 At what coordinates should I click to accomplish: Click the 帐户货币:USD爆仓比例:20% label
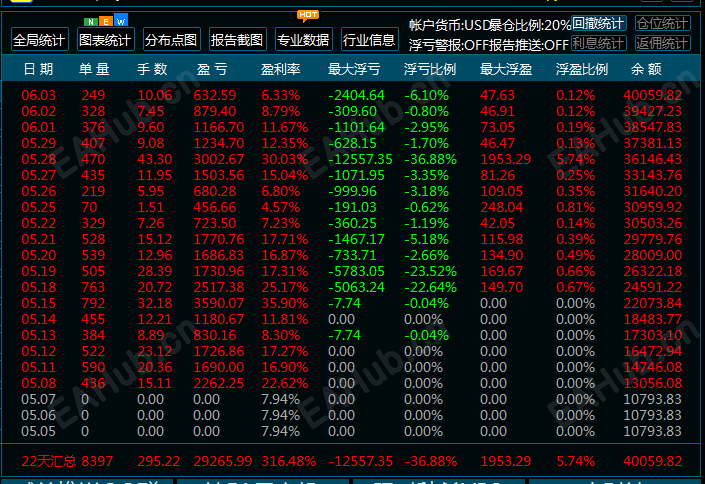pos(490,25)
